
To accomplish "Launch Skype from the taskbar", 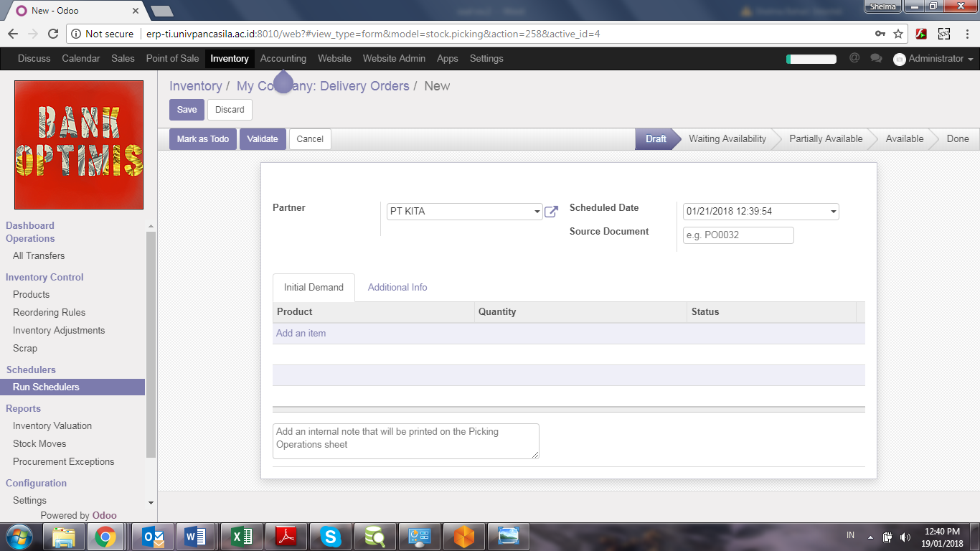I will point(330,537).
